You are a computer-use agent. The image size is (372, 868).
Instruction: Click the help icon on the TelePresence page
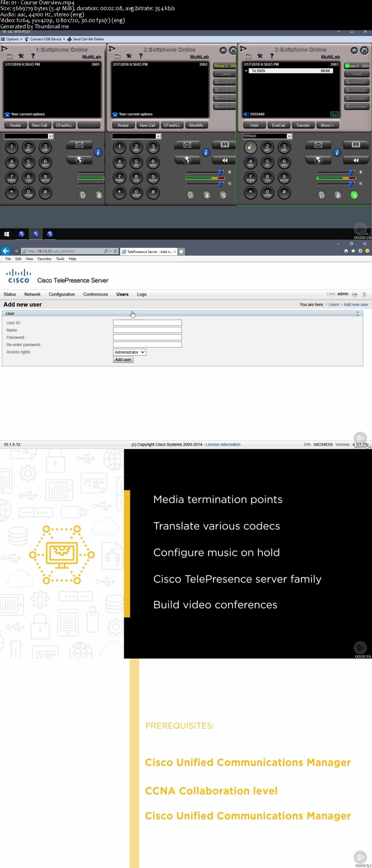[364, 294]
